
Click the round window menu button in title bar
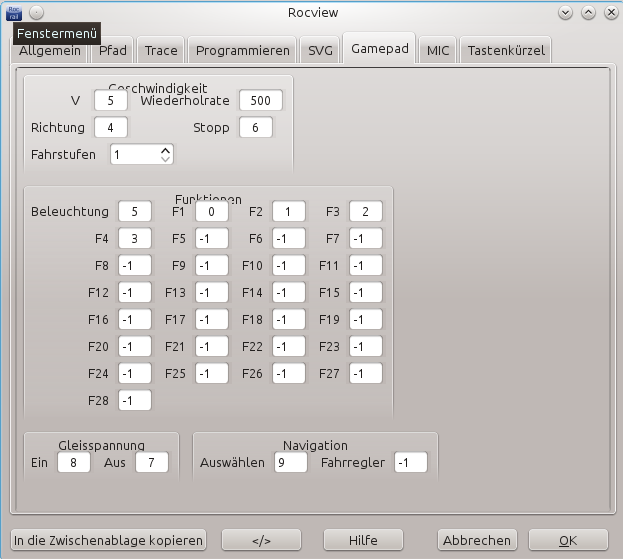(x=36, y=12)
